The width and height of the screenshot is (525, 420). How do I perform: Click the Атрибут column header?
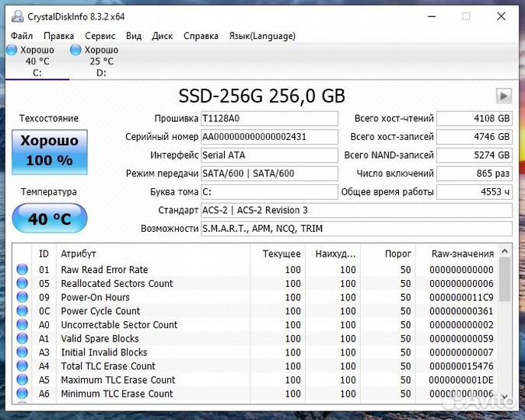click(153, 254)
